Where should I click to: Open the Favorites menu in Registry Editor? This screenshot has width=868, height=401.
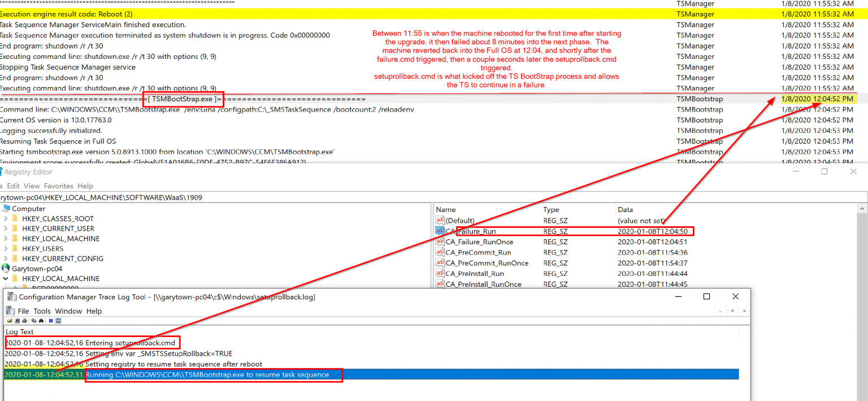pyautogui.click(x=59, y=186)
